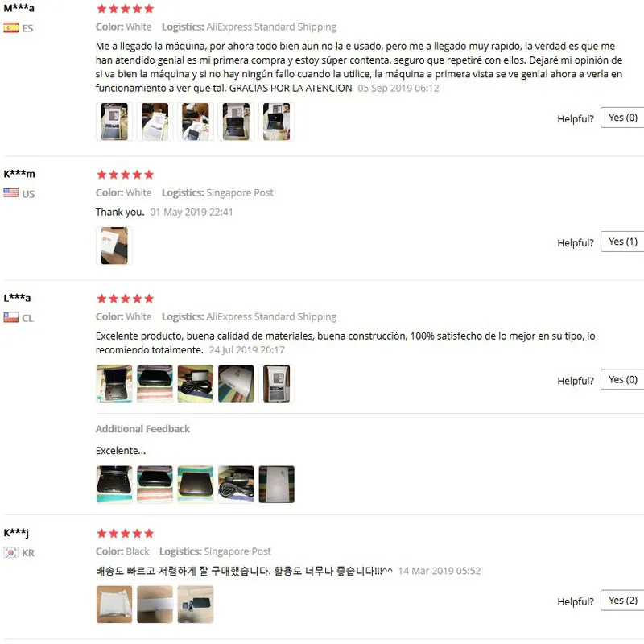Click Yes (2) on the Korean review
This screenshot has height=644, width=644.
click(x=622, y=601)
